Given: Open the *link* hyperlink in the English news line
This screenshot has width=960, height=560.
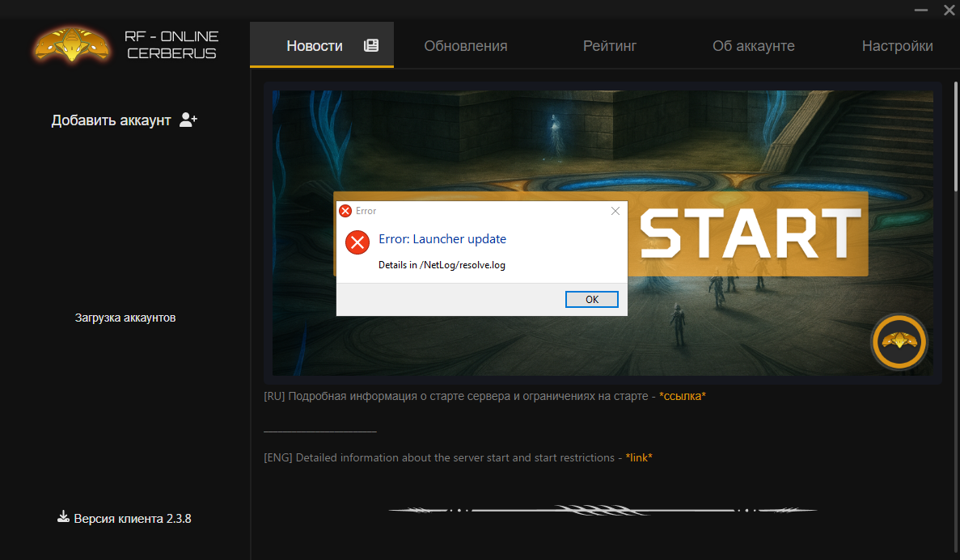Looking at the screenshot, I should (x=639, y=458).
